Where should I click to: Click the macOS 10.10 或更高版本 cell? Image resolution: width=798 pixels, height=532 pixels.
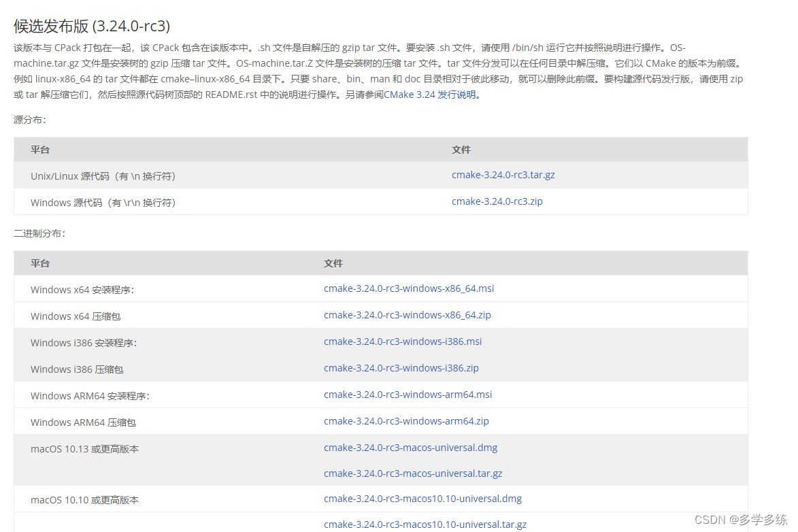click(x=84, y=500)
